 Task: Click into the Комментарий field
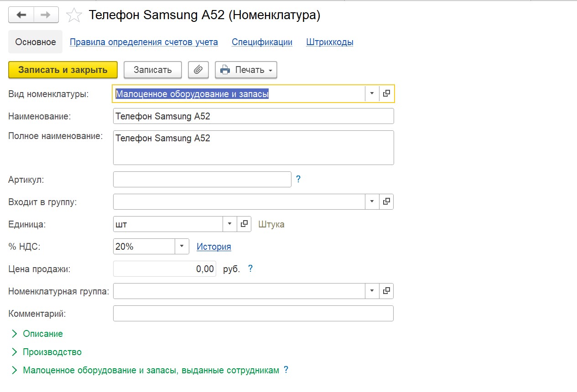tap(253, 314)
